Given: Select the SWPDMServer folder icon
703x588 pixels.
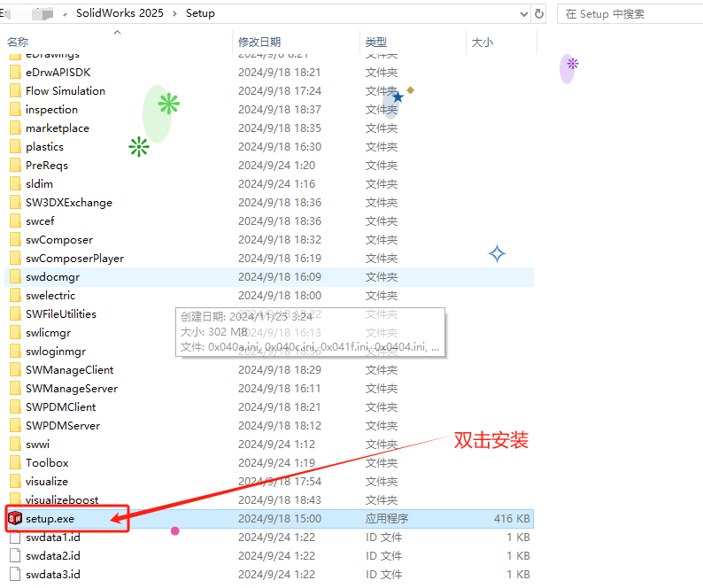Looking at the screenshot, I should coord(15,426).
